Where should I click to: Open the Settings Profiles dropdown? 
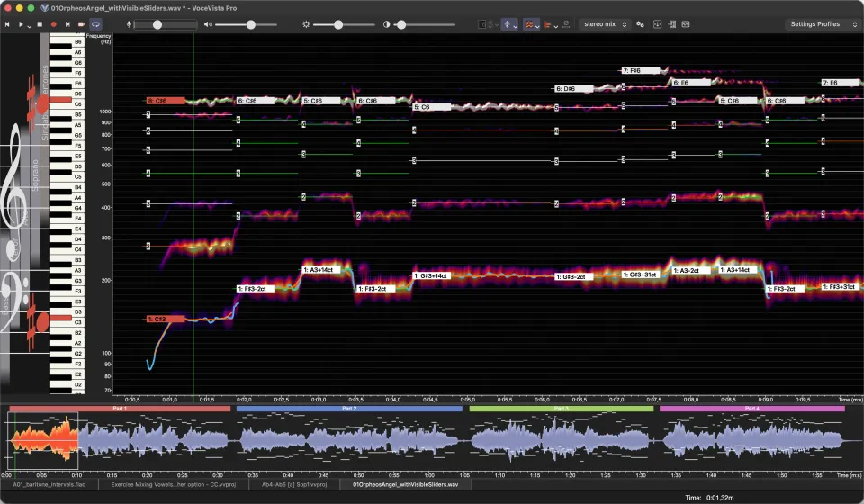823,24
